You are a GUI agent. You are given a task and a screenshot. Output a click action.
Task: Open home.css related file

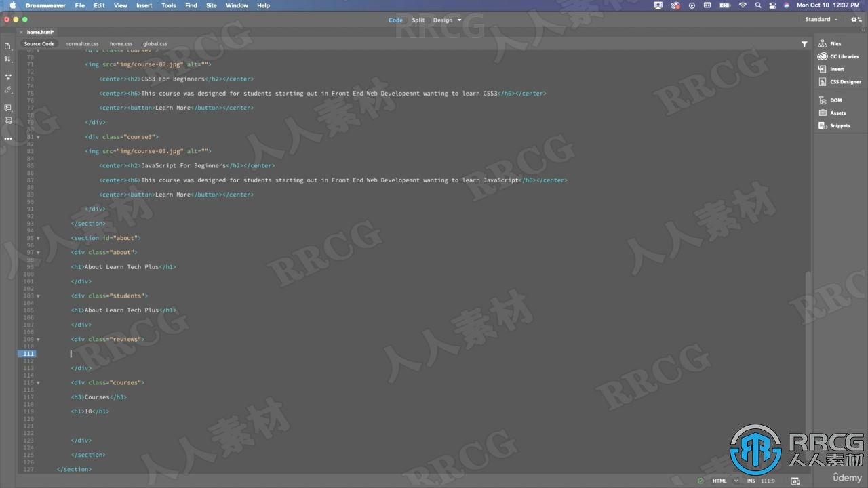(x=121, y=44)
